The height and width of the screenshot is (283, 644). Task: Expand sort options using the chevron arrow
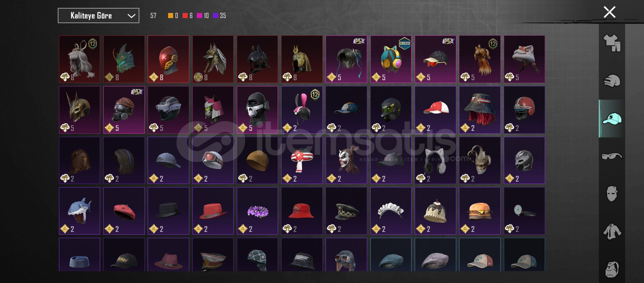[131, 16]
